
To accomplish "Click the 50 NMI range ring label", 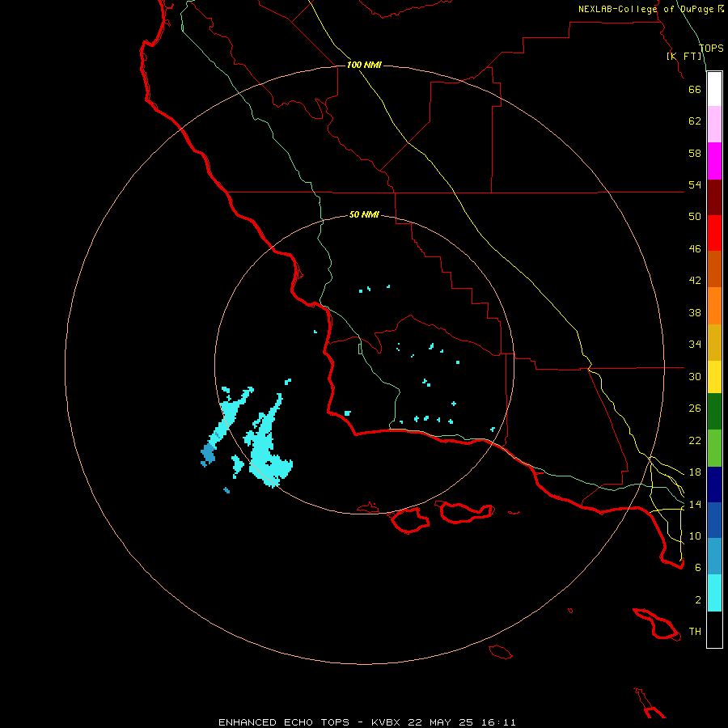I will (364, 214).
